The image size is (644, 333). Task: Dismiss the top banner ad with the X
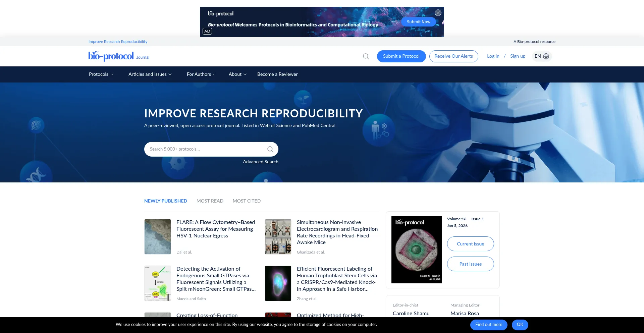pyautogui.click(x=438, y=13)
